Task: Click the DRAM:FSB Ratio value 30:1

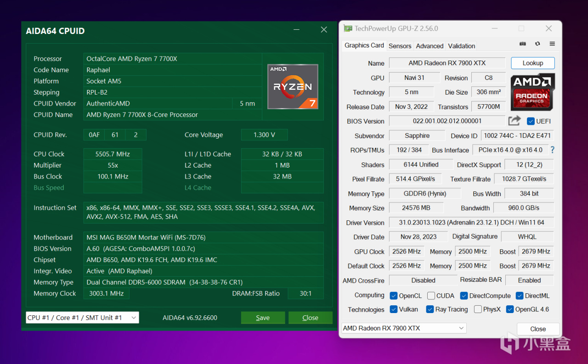Action: (305, 293)
